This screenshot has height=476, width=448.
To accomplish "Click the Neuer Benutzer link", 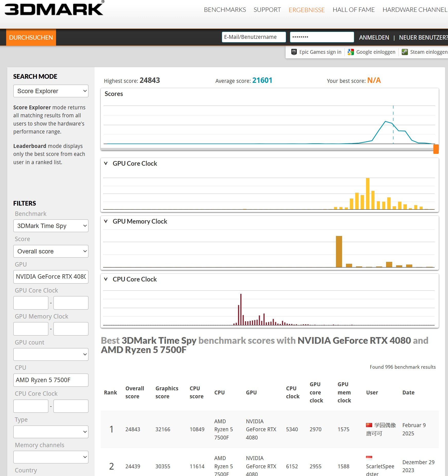I will click(x=423, y=38).
